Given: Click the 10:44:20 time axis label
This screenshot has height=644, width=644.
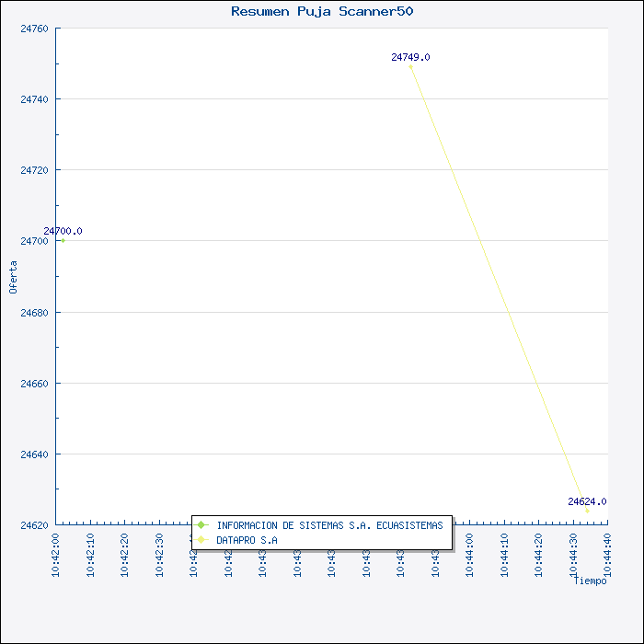Looking at the screenshot, I should point(538,556).
